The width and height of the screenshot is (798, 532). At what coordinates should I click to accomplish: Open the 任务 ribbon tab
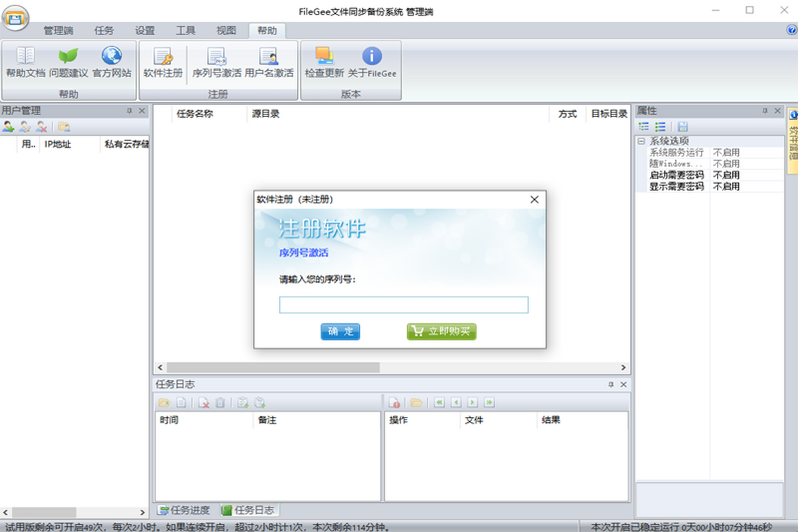(x=104, y=31)
